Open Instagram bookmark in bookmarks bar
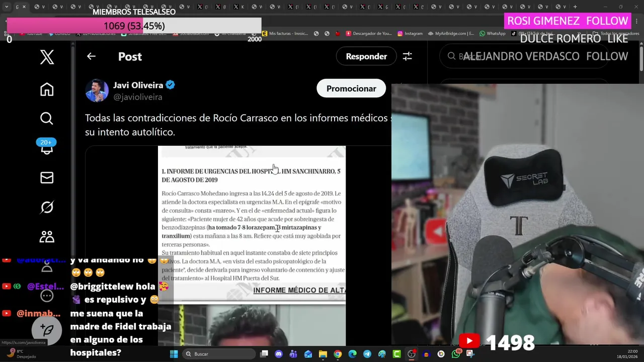The width and height of the screenshot is (644, 362). coord(410,34)
